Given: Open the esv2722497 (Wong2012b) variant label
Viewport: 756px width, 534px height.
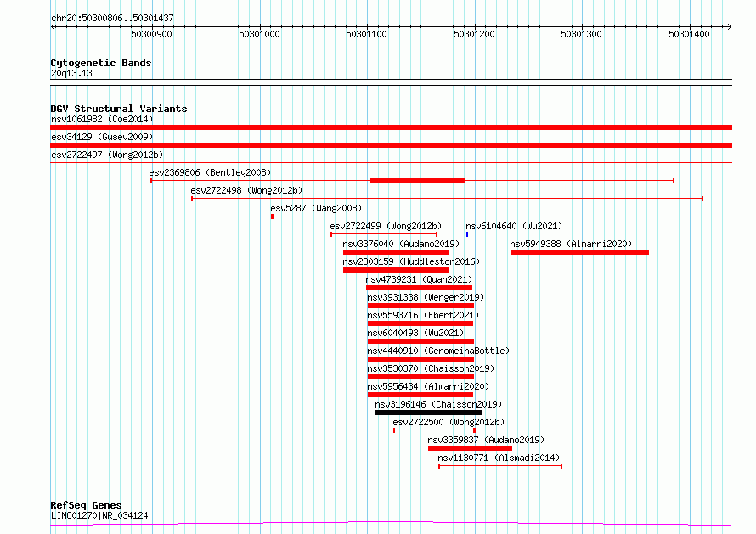Looking at the screenshot, I should (x=107, y=155).
